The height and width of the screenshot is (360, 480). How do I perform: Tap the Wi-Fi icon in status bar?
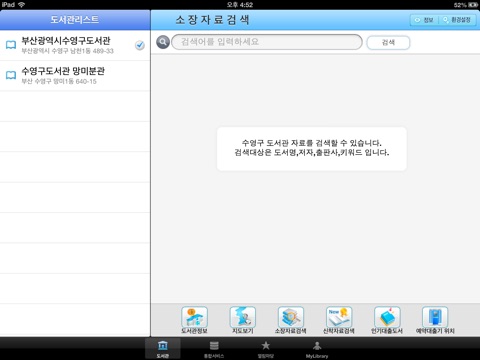[22, 4]
